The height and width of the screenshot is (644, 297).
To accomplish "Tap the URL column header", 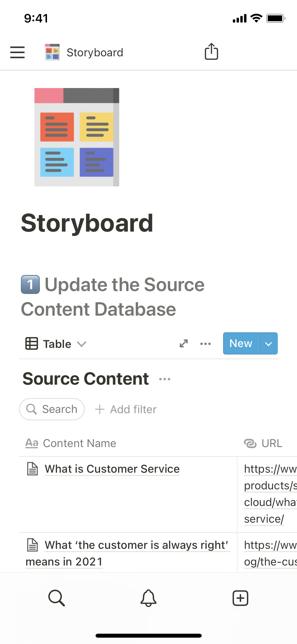I will pos(271,443).
